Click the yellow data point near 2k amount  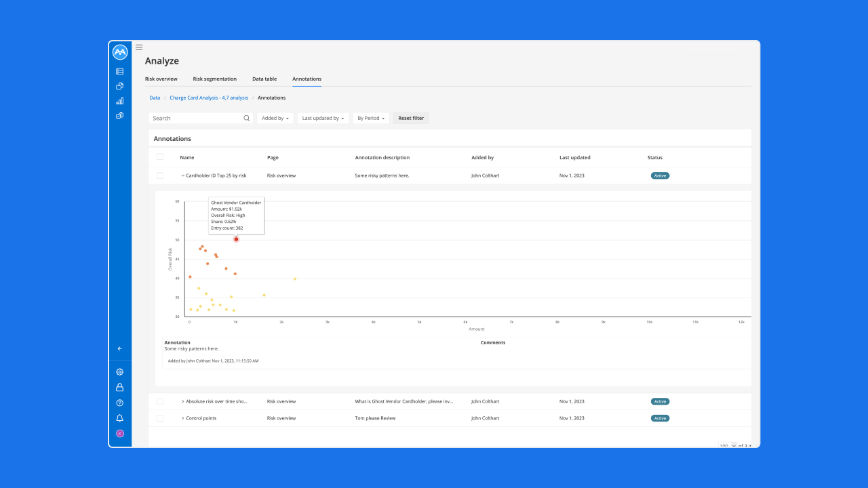click(x=294, y=279)
